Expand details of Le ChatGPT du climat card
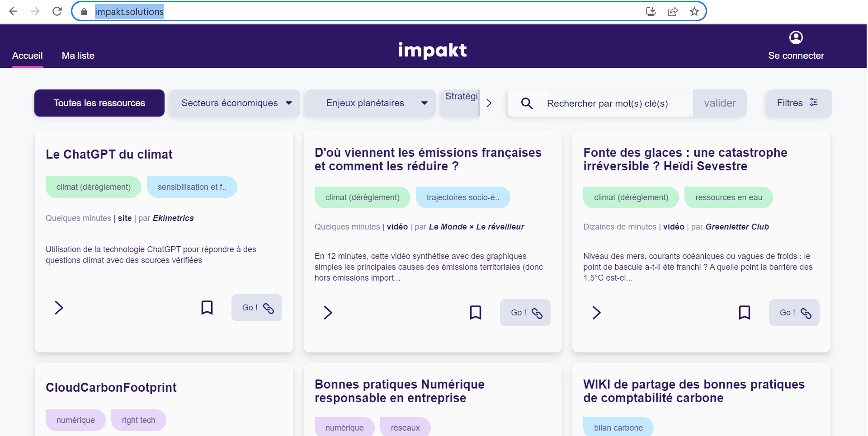Viewport: 868px width, 436px height. point(59,308)
